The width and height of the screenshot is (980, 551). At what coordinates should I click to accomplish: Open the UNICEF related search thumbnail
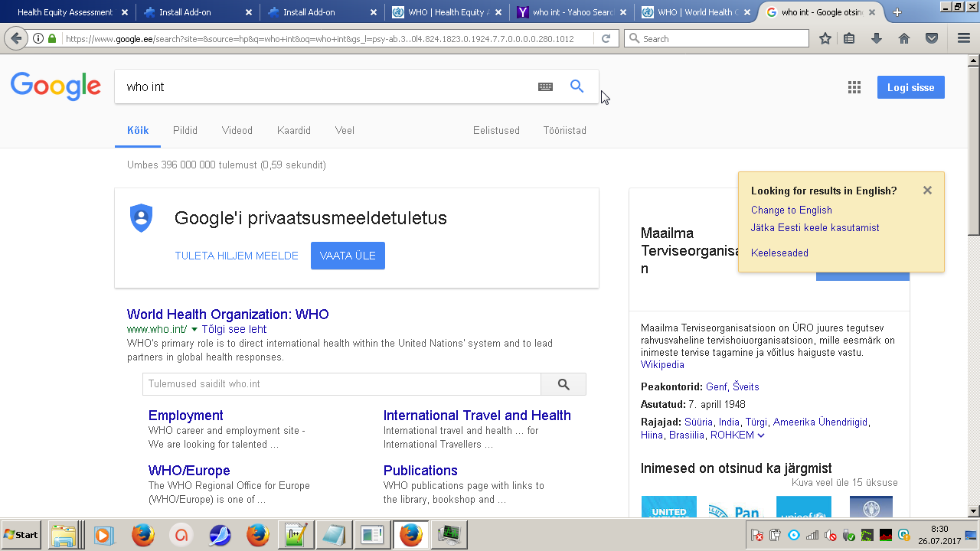(803, 507)
